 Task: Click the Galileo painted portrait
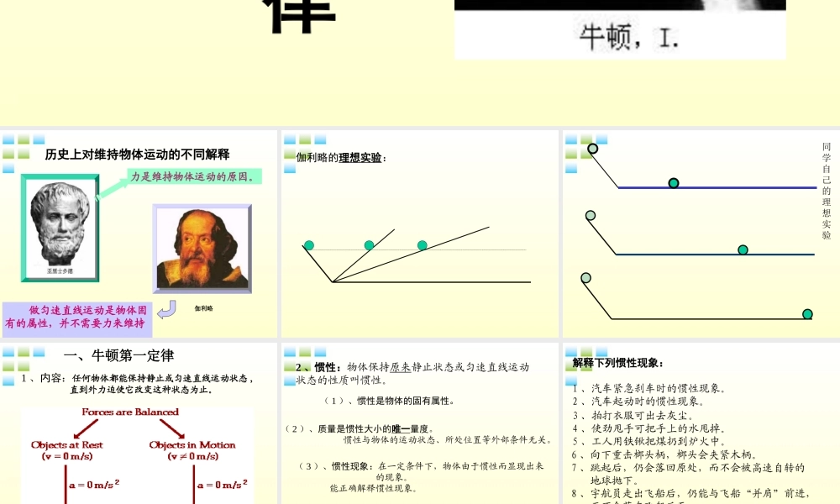[202, 248]
